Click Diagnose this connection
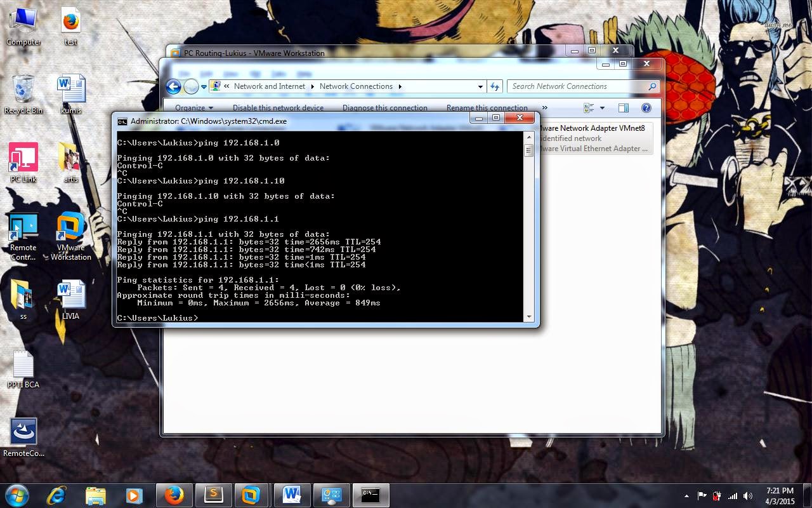This screenshot has width=812, height=508. (385, 108)
